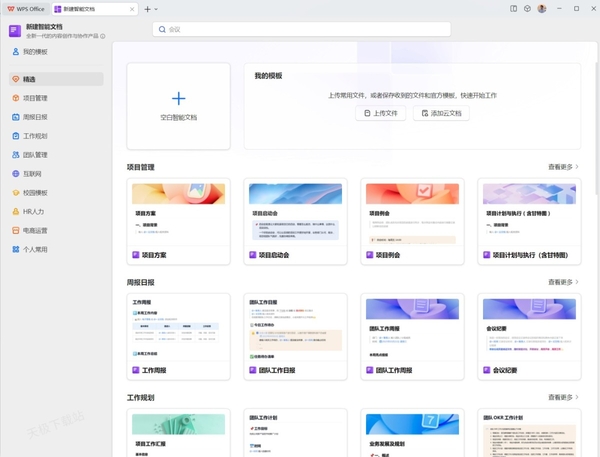This screenshot has height=457, width=600.
Task: Select 团队管理 in the sidebar
Action: click(x=35, y=155)
